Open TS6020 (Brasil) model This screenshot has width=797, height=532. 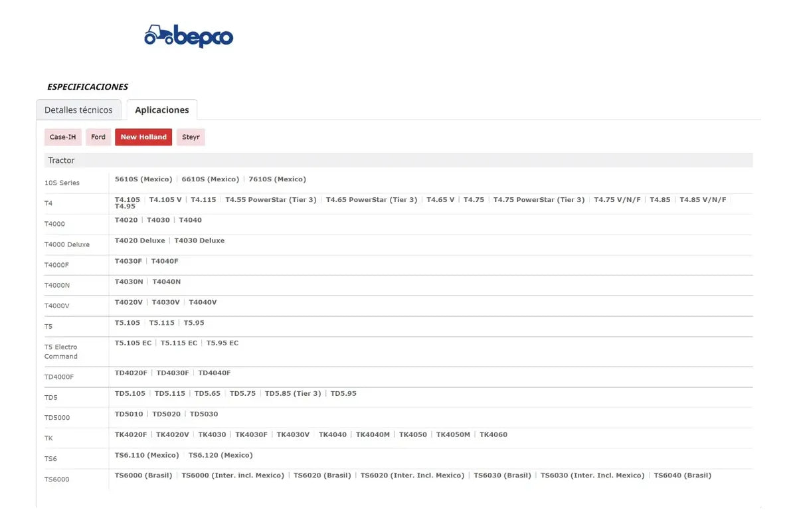click(x=322, y=476)
